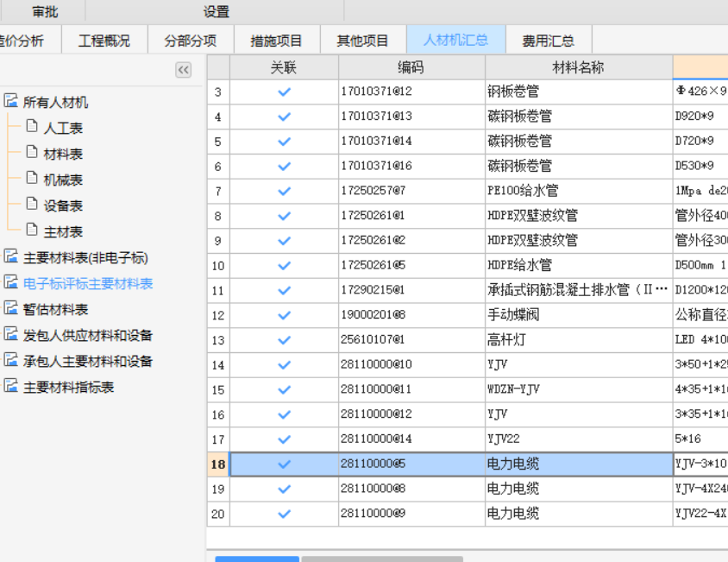Screen dimensions: 728x562
Task: Click the icon beside 电子标评标主要材料表
Action: [11, 281]
